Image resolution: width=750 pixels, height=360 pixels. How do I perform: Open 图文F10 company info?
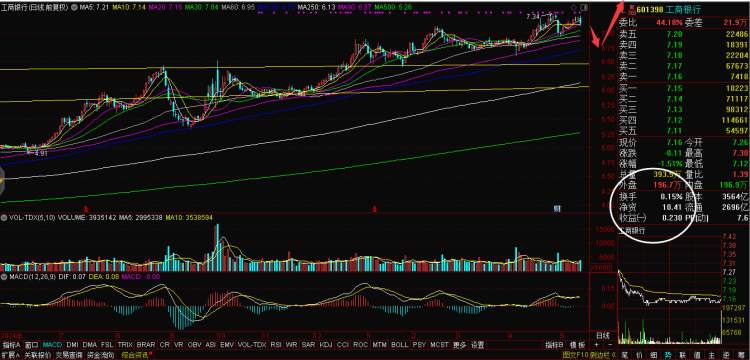[x=575, y=355]
